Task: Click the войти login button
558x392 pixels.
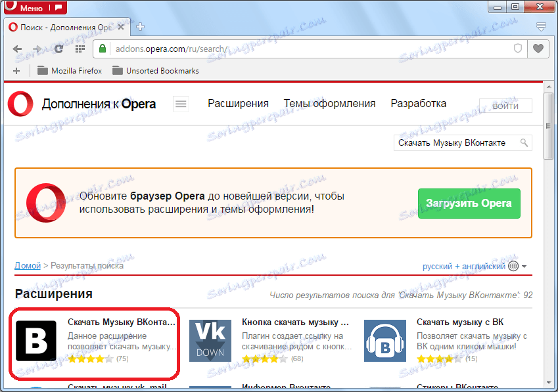Action: click(505, 106)
